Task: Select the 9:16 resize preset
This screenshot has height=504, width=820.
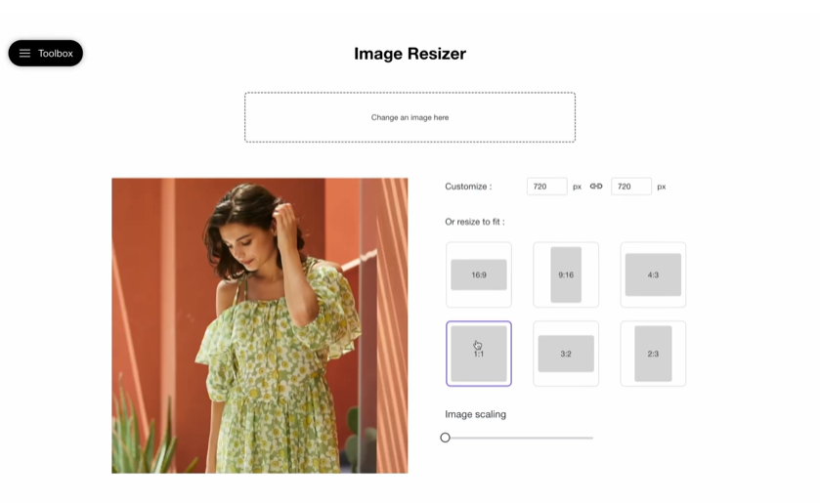Action: 566,274
